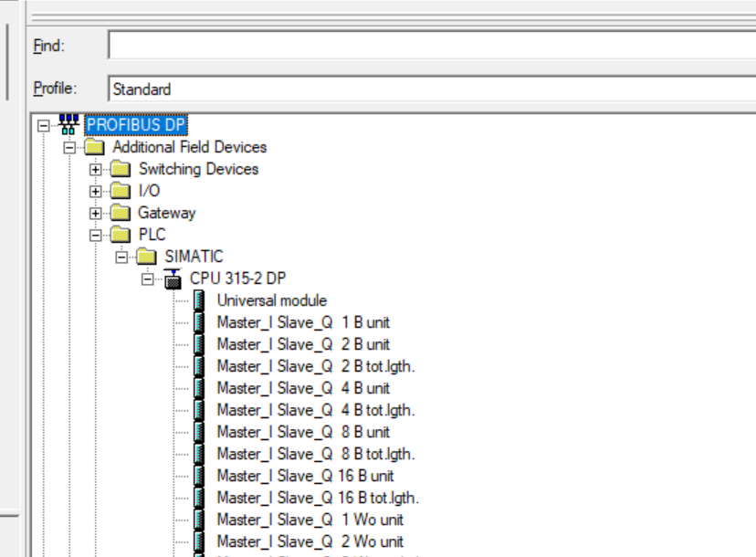Click the Gateway folder icon
This screenshot has width=756, height=557.
point(121,213)
